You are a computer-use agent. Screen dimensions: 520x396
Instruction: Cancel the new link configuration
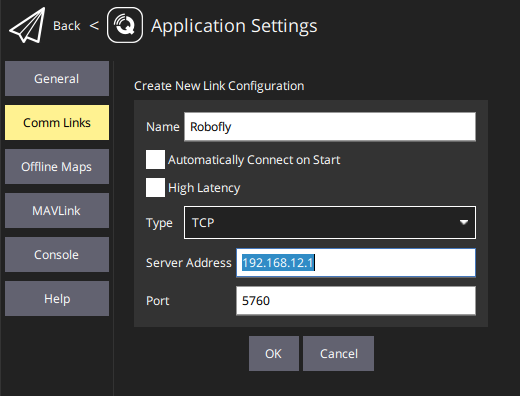(338, 354)
